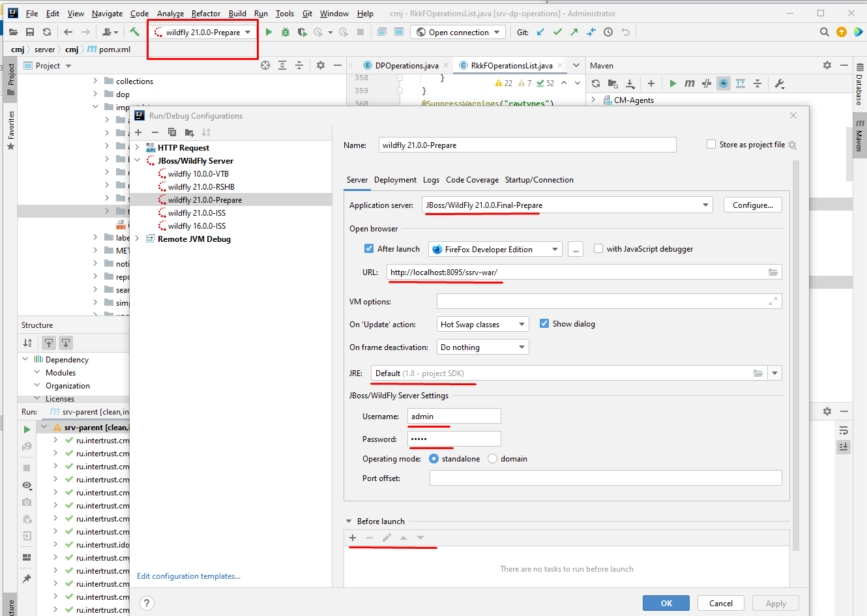Open On 'Update' action dropdown

tap(482, 324)
